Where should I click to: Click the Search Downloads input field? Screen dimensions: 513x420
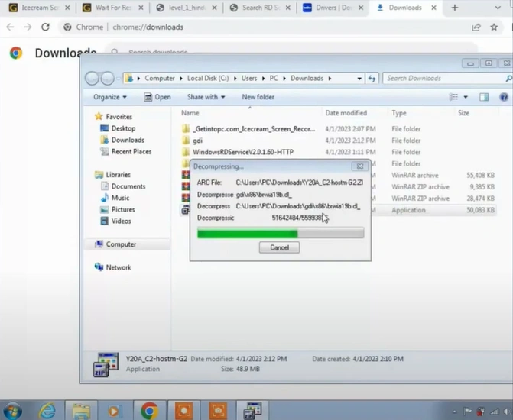pos(443,78)
